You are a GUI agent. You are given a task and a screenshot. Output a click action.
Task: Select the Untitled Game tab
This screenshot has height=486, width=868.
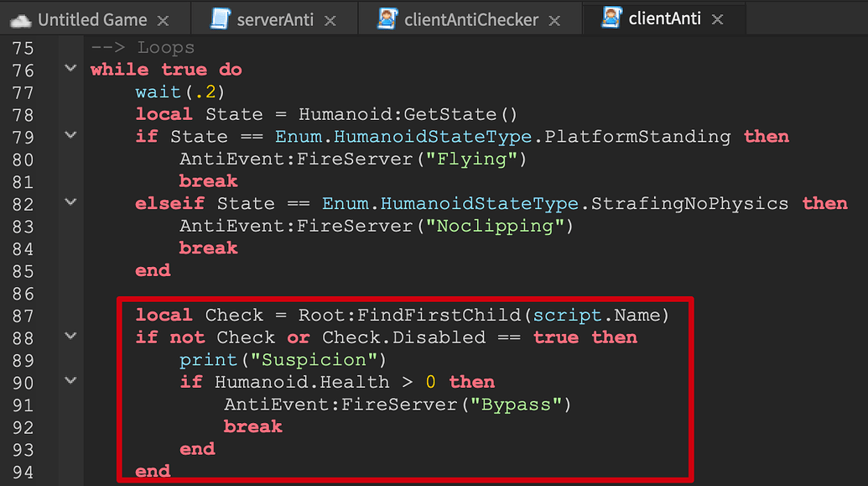point(92,18)
